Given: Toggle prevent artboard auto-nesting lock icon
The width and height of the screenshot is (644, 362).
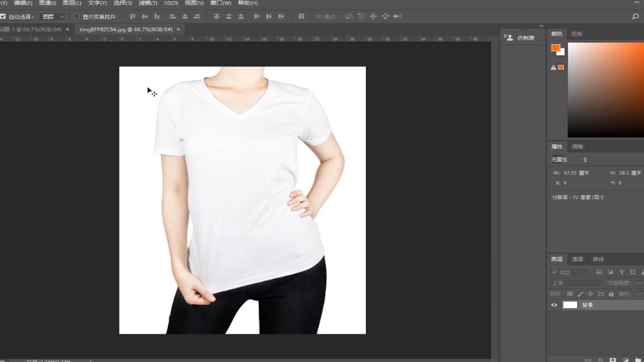Looking at the screenshot, I should coord(601,293).
